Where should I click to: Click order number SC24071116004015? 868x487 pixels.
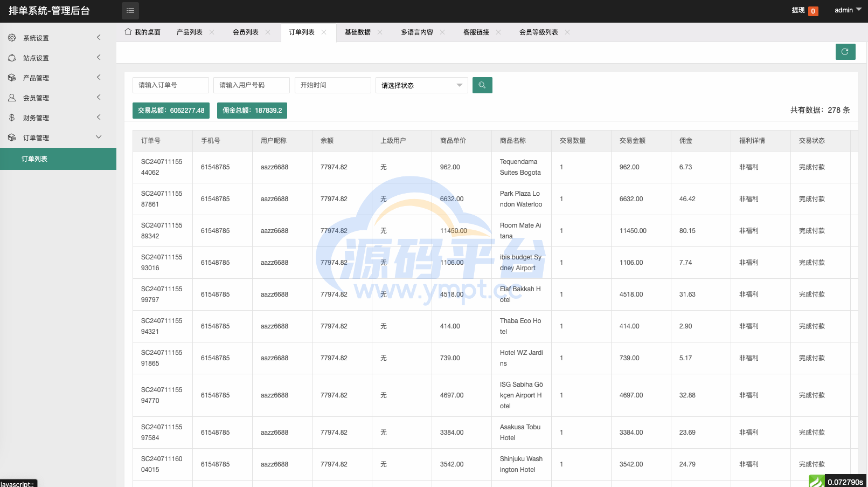pyautogui.click(x=162, y=464)
